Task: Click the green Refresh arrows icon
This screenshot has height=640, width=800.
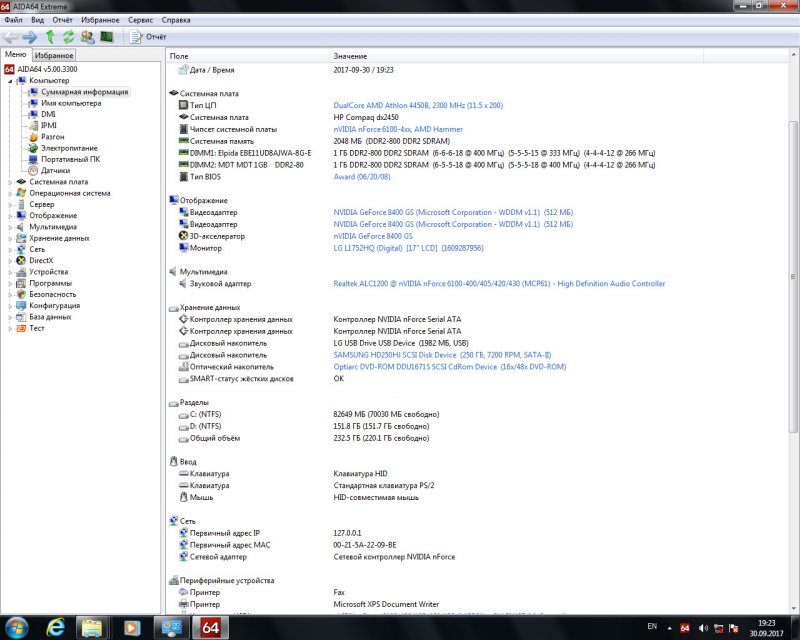Action: tap(67, 37)
